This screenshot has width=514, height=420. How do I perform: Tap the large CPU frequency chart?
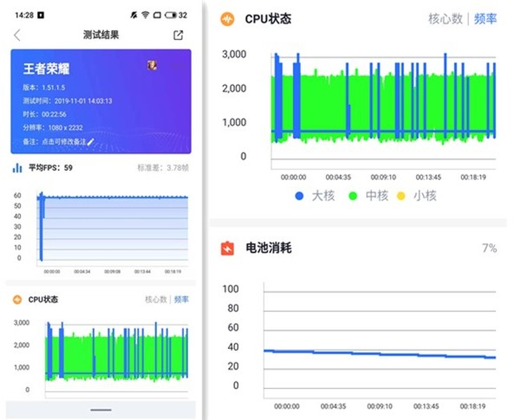coord(383,110)
